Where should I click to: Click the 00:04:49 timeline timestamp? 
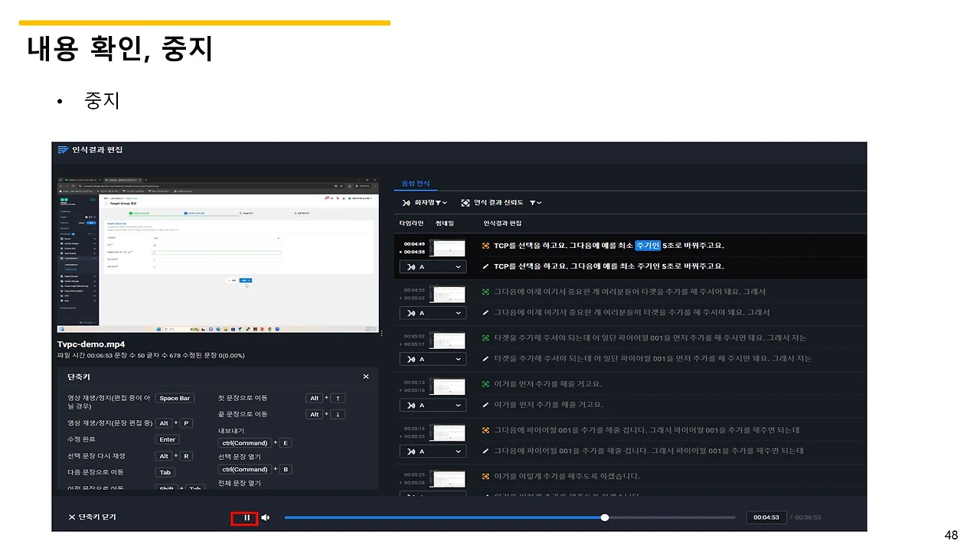click(x=414, y=243)
